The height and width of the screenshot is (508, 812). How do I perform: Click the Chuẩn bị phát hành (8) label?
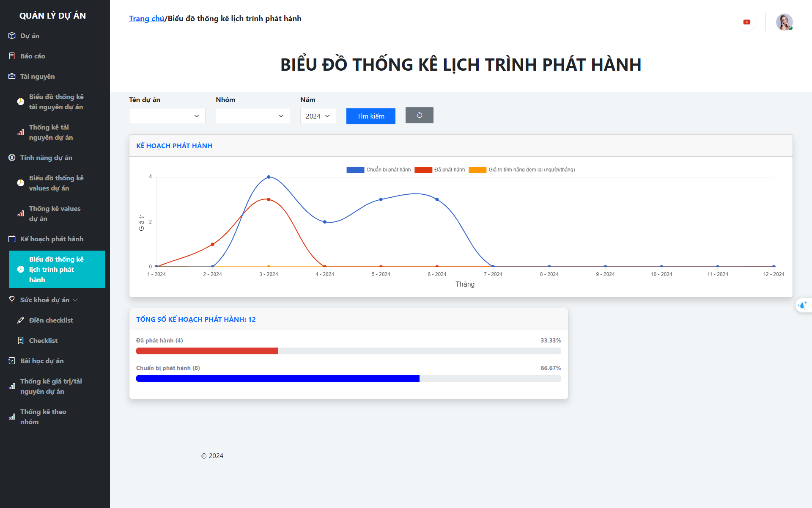168,368
